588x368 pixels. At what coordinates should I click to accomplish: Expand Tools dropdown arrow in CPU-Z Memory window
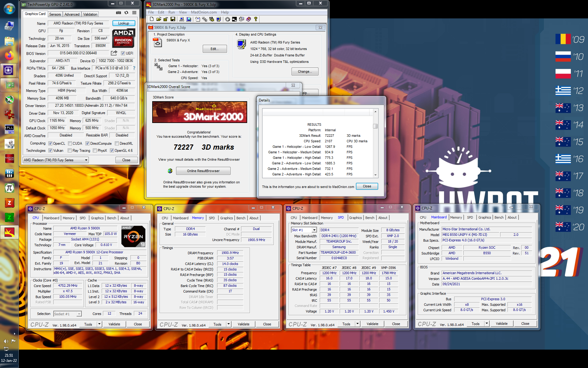pyautogui.click(x=228, y=324)
